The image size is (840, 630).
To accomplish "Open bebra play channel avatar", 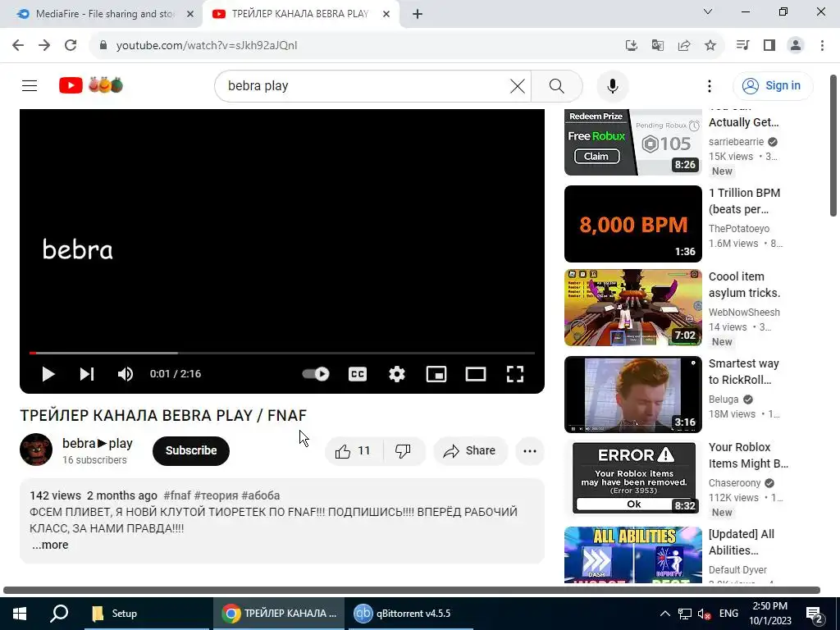I will [36, 450].
